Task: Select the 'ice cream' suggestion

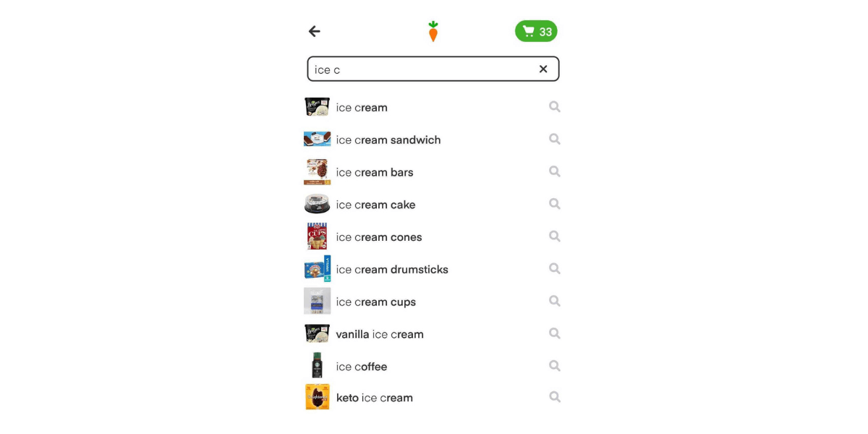Action: 433,107
